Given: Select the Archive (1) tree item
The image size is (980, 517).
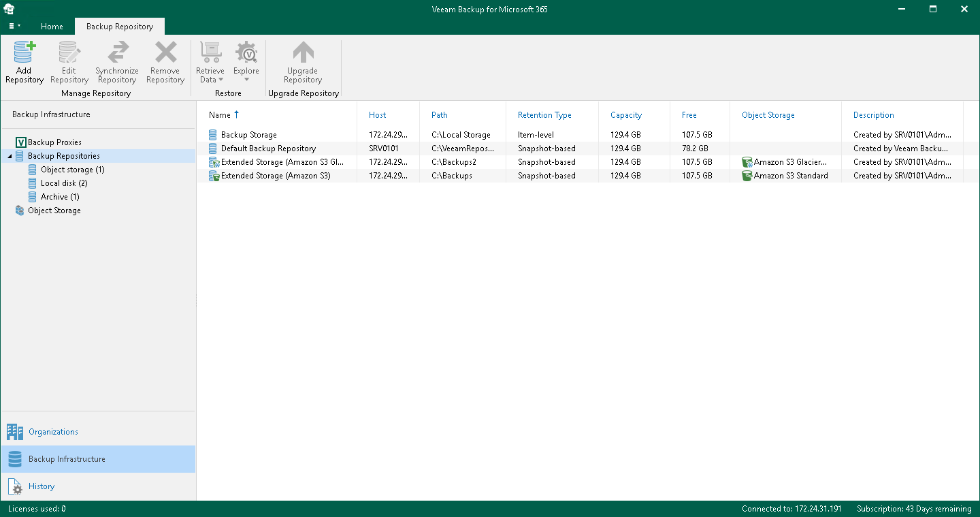Looking at the screenshot, I should pos(60,197).
